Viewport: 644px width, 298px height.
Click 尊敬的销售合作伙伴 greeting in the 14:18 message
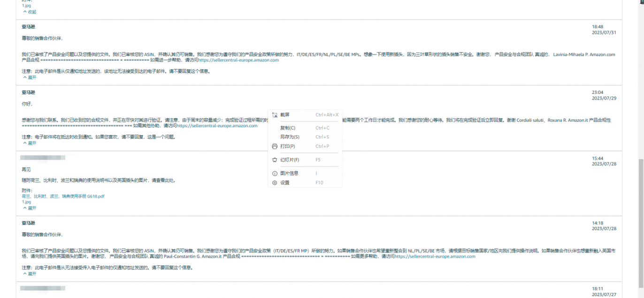point(42,234)
